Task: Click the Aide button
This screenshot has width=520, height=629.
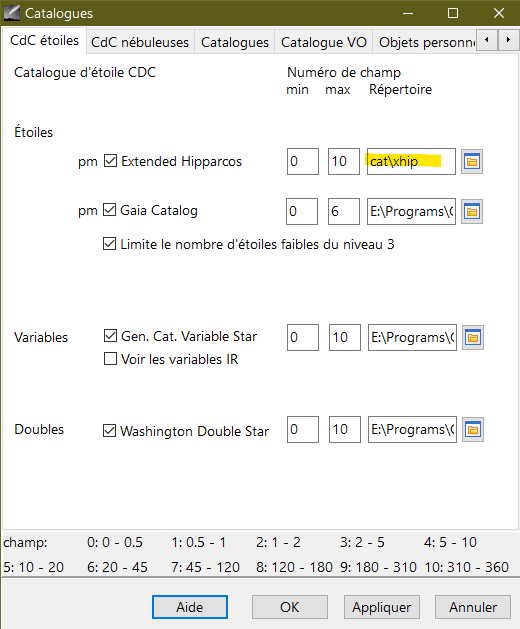Action: (x=190, y=607)
